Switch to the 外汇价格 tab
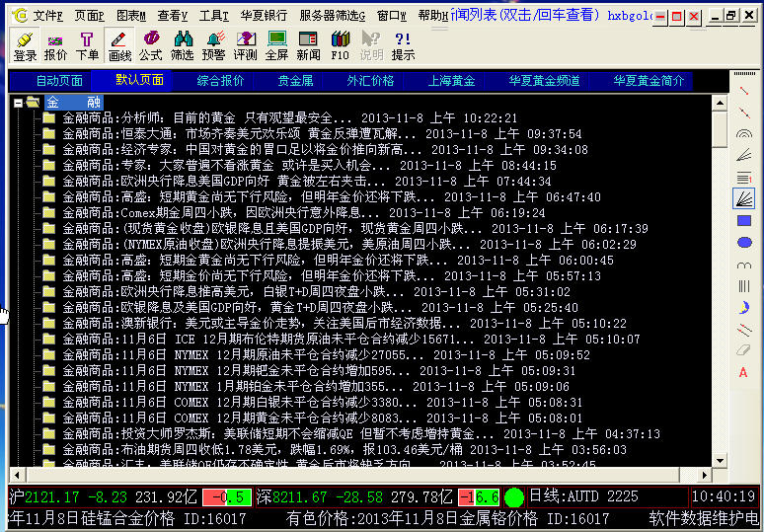This screenshot has width=764, height=532. click(x=370, y=80)
